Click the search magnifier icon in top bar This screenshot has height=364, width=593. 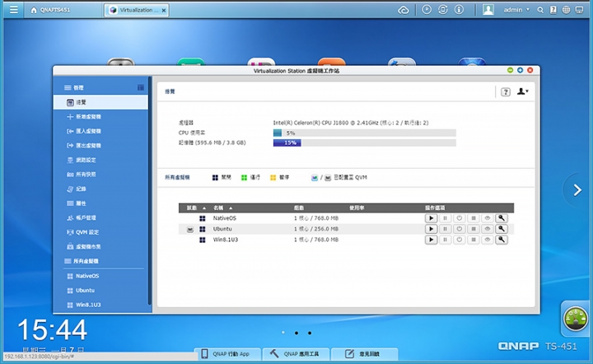pos(540,10)
